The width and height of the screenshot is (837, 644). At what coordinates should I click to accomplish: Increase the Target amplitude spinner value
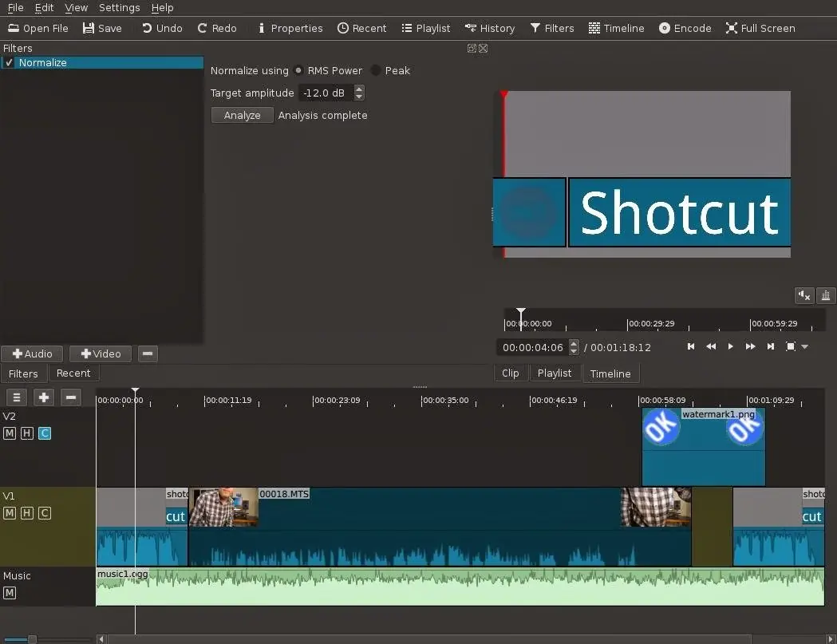click(x=359, y=89)
